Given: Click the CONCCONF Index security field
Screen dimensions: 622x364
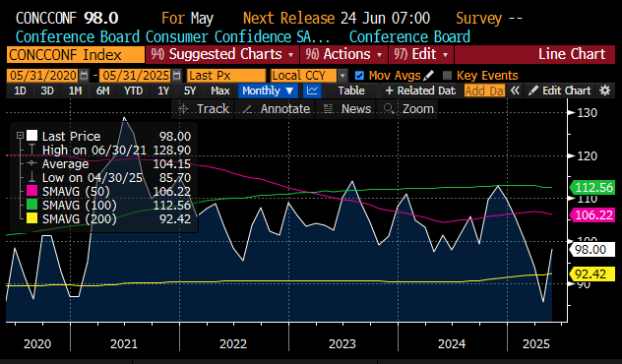Looking at the screenshot, I should (x=76, y=55).
